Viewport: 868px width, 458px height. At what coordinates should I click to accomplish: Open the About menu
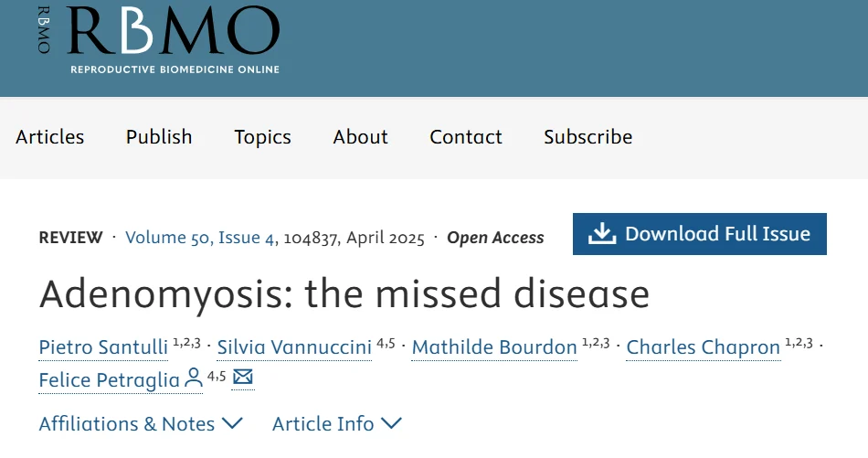point(360,137)
